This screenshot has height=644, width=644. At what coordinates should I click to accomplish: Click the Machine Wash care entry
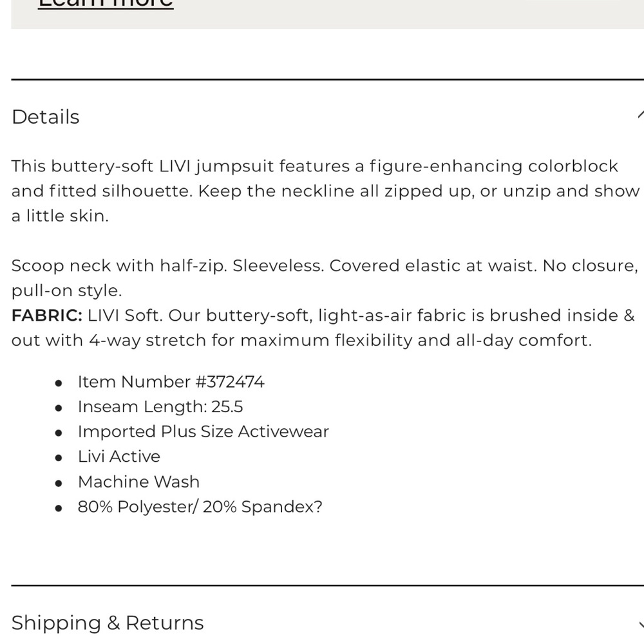tap(139, 482)
